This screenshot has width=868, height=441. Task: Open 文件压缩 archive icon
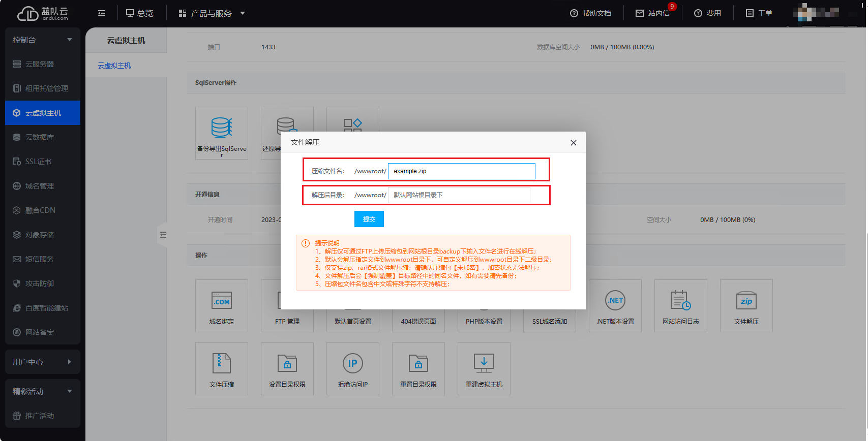tap(221, 364)
